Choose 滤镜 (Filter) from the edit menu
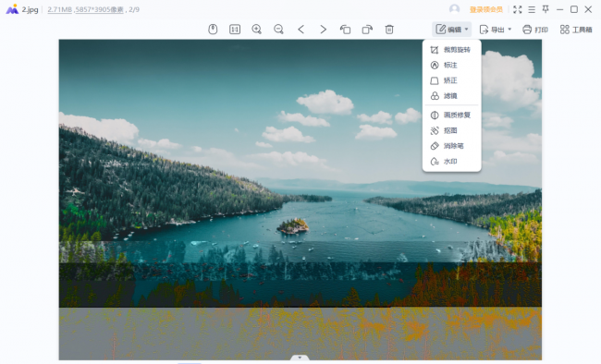Viewport: 601px width, 364px height. click(x=451, y=96)
